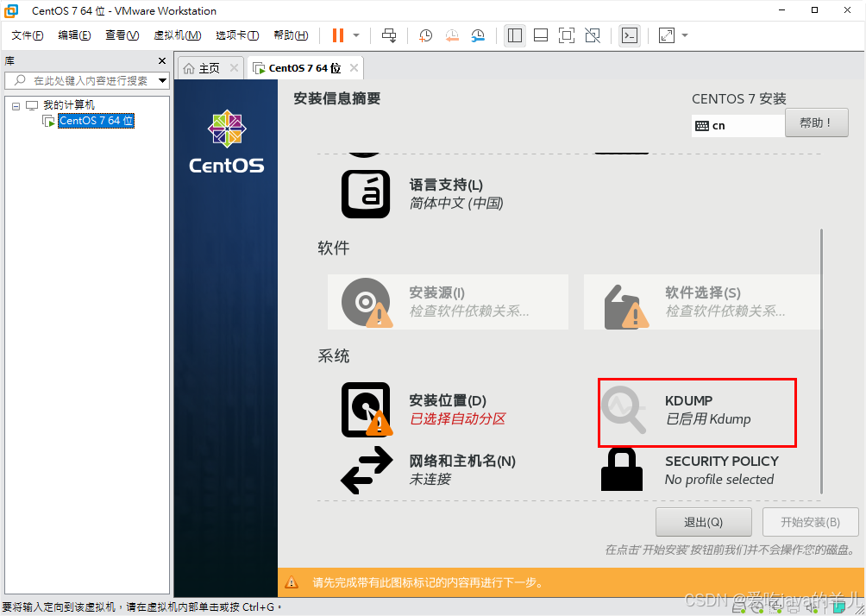Click the Unity mode icon
This screenshot has width=866, height=616.
tap(593, 35)
